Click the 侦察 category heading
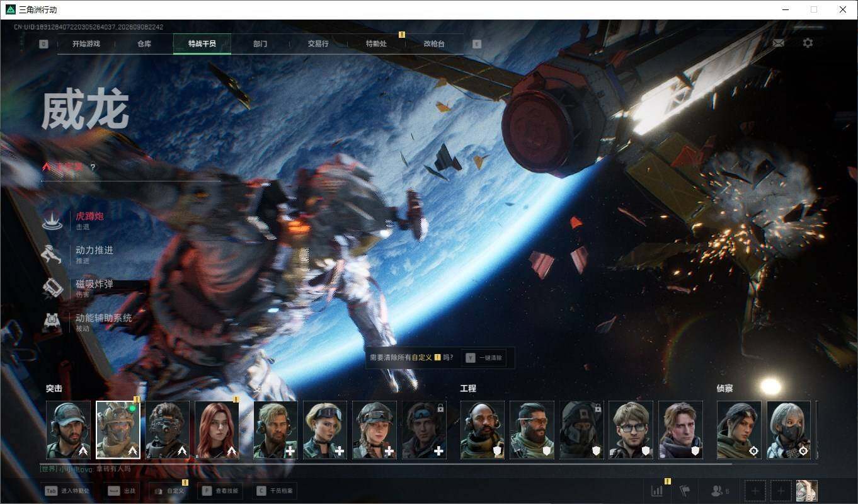The height and width of the screenshot is (504, 858). [724, 388]
